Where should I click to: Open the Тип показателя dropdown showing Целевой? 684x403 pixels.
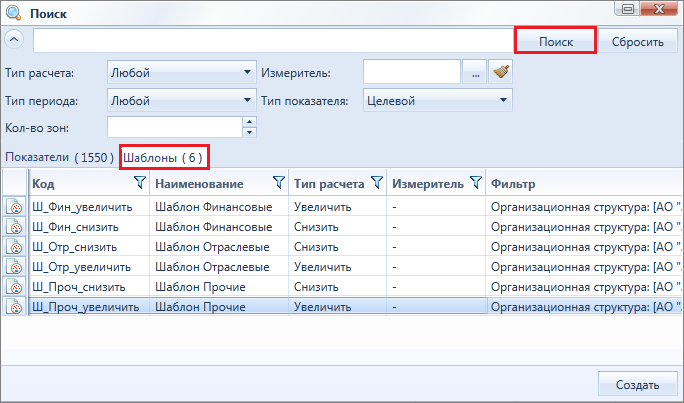(438, 100)
